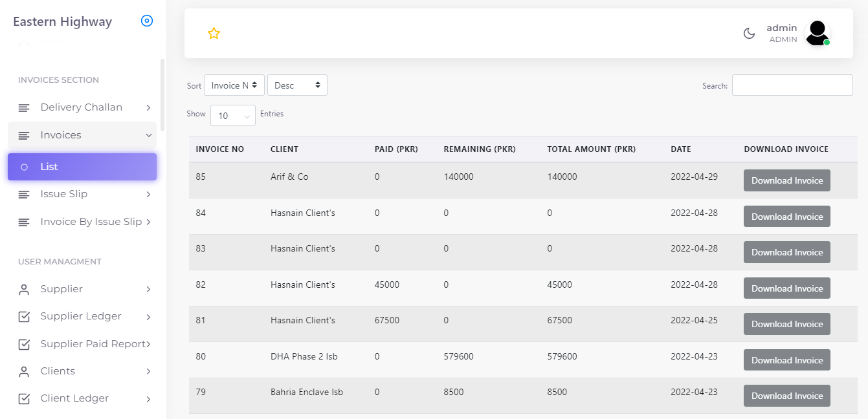
Task: Open the Sort field dropdown showing Invoice N
Action: (234, 85)
